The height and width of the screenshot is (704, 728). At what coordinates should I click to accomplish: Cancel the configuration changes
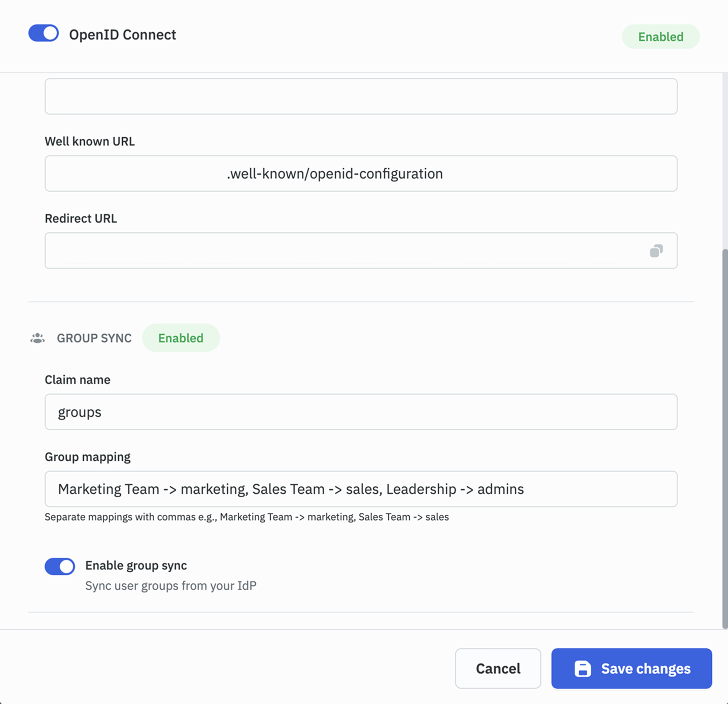point(497,668)
